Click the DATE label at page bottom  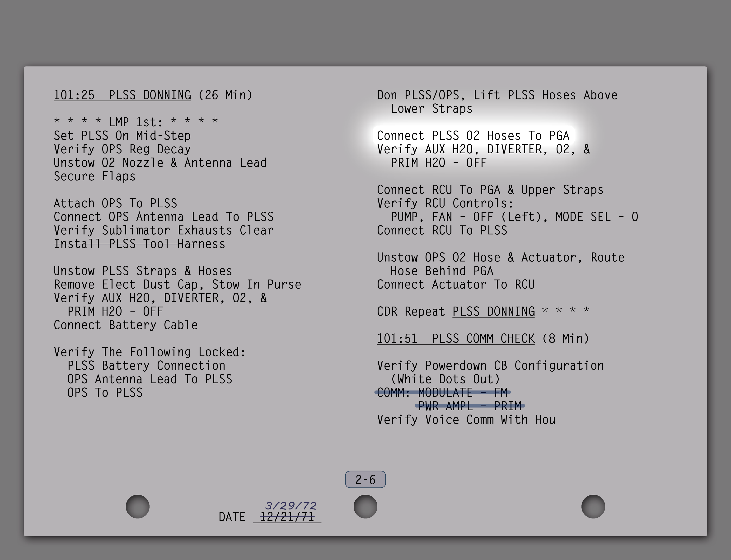point(232,517)
